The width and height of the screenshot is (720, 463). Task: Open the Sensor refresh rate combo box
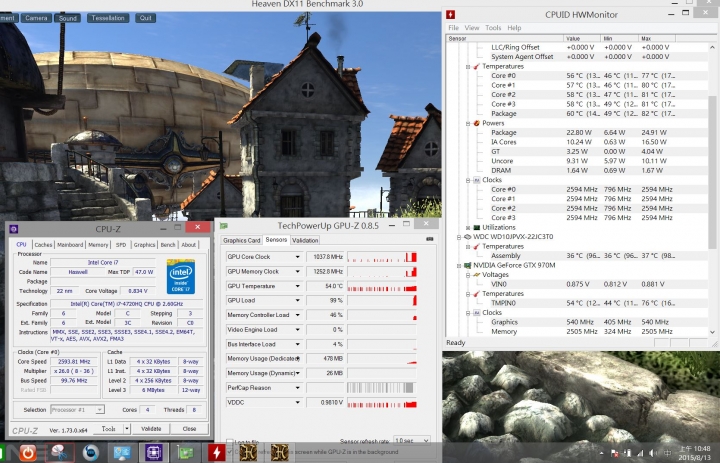pyautogui.click(x=411, y=441)
